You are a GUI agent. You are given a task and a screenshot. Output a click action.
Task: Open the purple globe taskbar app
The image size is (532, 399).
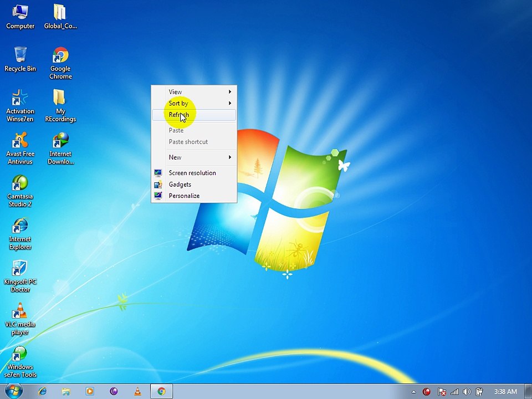[114, 392]
